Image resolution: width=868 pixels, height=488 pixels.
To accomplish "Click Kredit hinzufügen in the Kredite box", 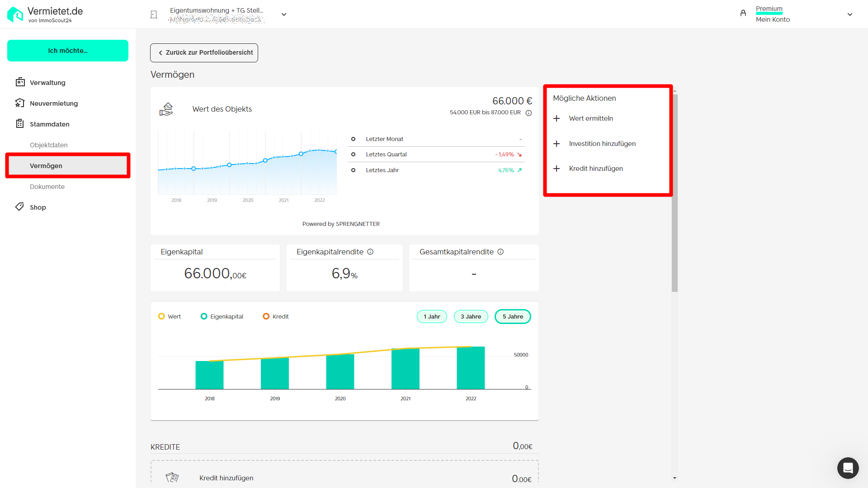I will (226, 478).
